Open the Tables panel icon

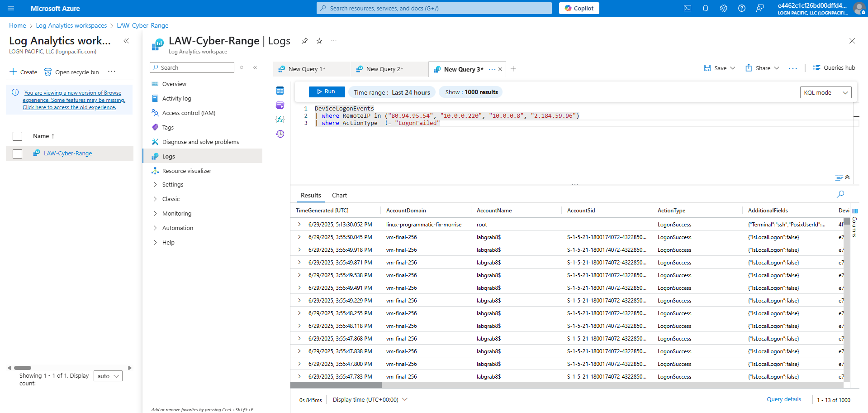[x=280, y=91]
